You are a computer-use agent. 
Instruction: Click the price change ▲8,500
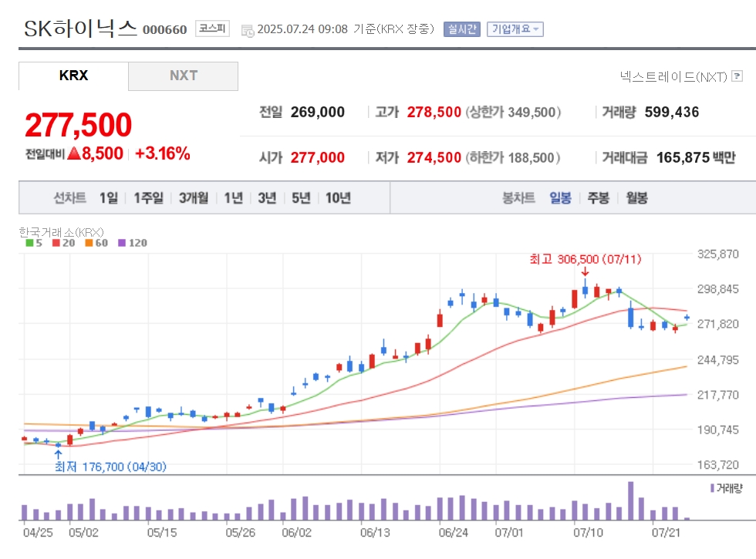[95, 153]
